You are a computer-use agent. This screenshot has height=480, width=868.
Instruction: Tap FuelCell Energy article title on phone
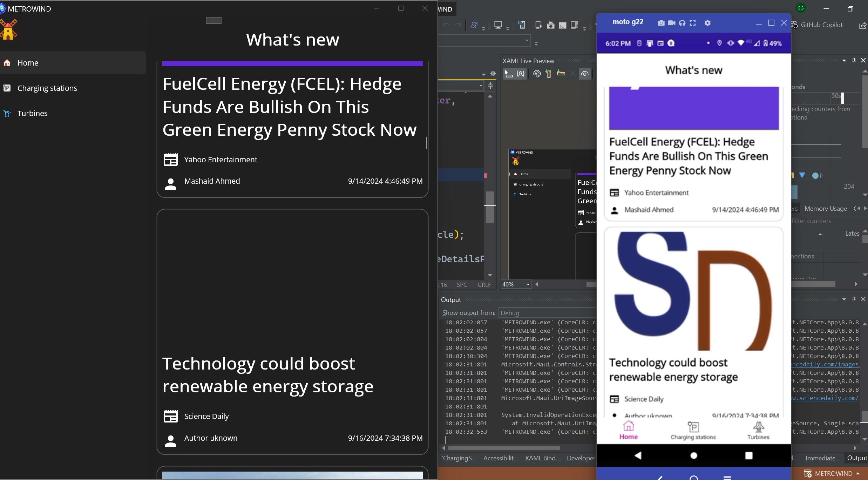689,156
